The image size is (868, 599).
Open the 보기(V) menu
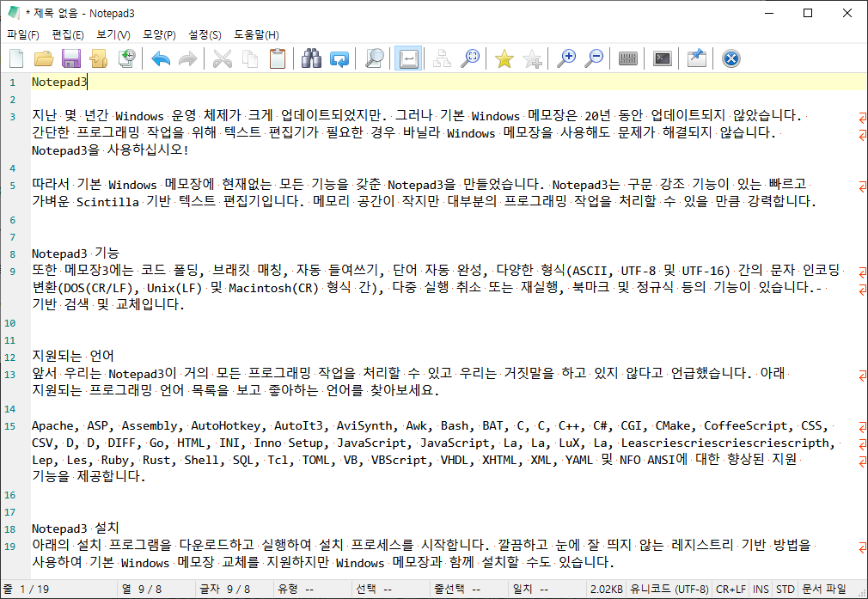pos(113,35)
